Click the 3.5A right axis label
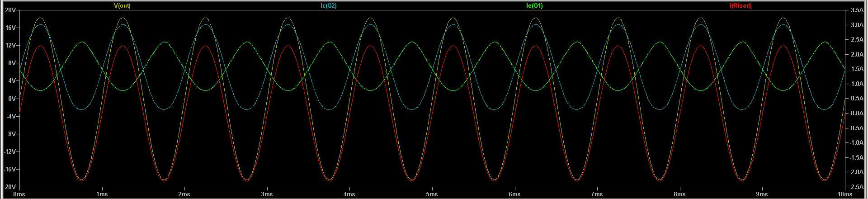The height and width of the screenshot is (199, 868). point(857,10)
